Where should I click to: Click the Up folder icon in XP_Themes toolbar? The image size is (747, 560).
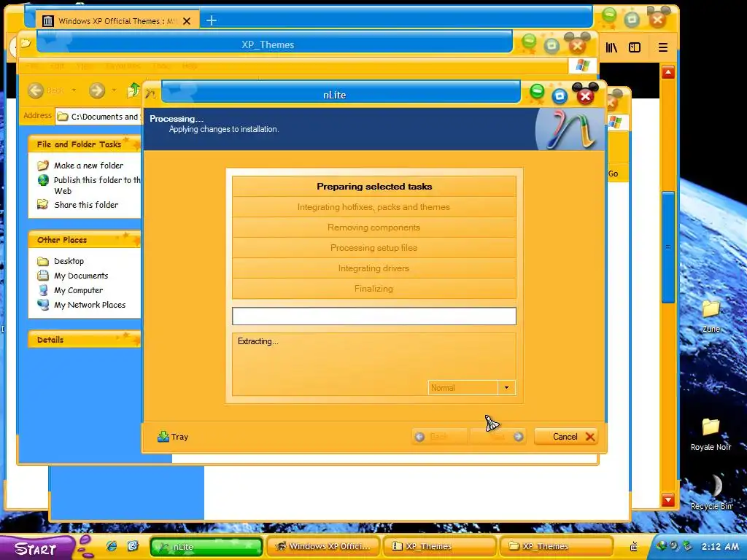click(134, 90)
